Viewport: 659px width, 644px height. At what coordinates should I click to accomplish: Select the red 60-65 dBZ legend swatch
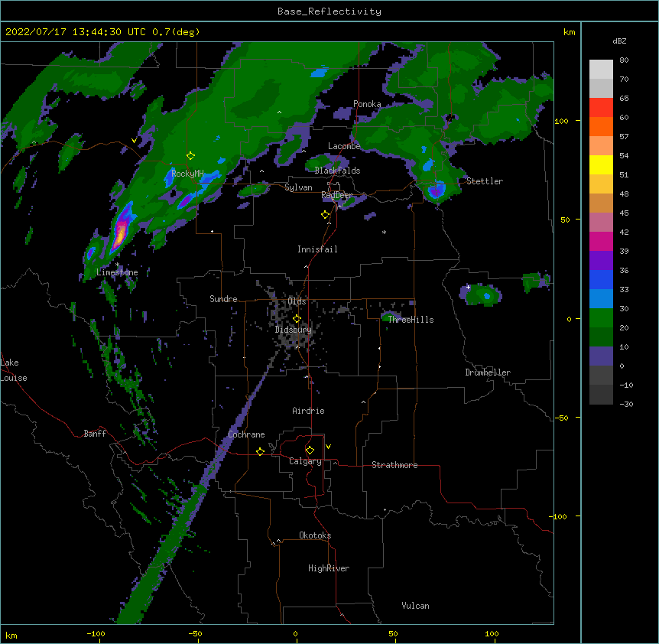pyautogui.click(x=601, y=108)
